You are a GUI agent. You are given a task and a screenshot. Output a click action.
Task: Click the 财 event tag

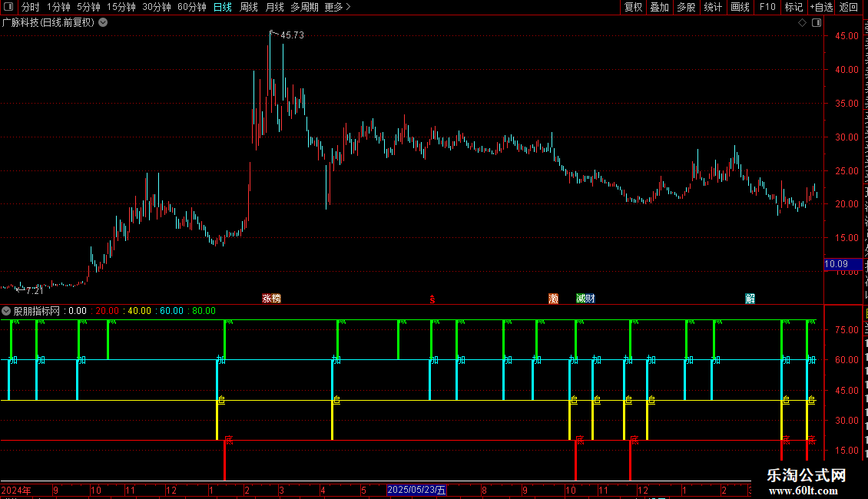[590, 299]
